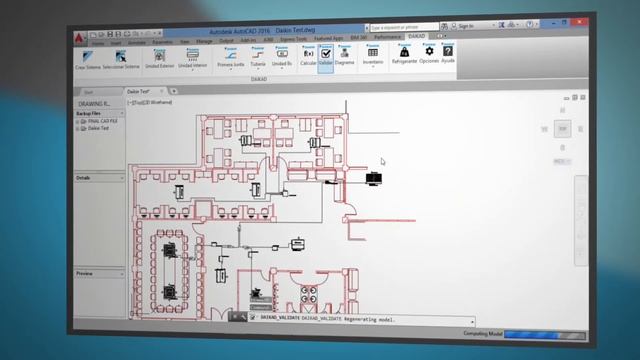
Task: Click the search keyword input field
Action: point(404,27)
